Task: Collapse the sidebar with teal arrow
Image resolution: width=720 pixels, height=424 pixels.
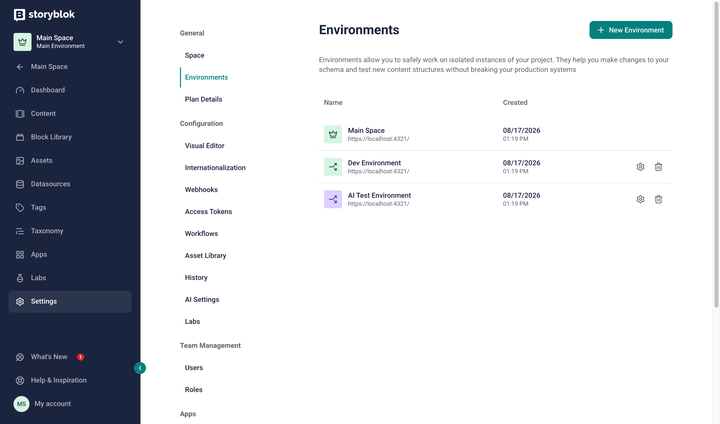Action: point(140,368)
